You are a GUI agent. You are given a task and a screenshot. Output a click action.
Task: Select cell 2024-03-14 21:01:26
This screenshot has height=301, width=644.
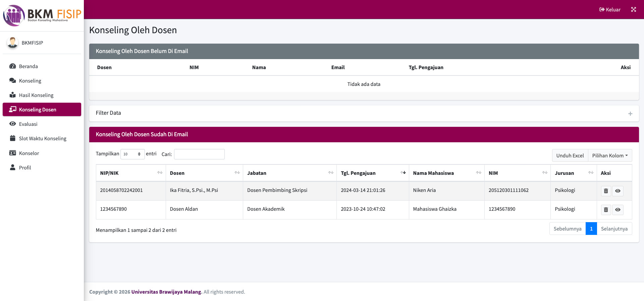click(x=373, y=190)
